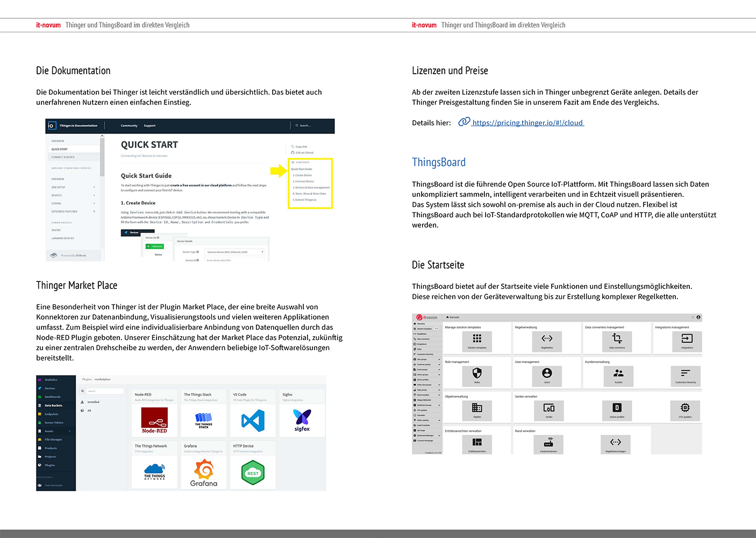Image resolution: width=756 pixels, height=538 pixels.
Task: Select the Sigfox plugin logo
Action: [x=302, y=420]
